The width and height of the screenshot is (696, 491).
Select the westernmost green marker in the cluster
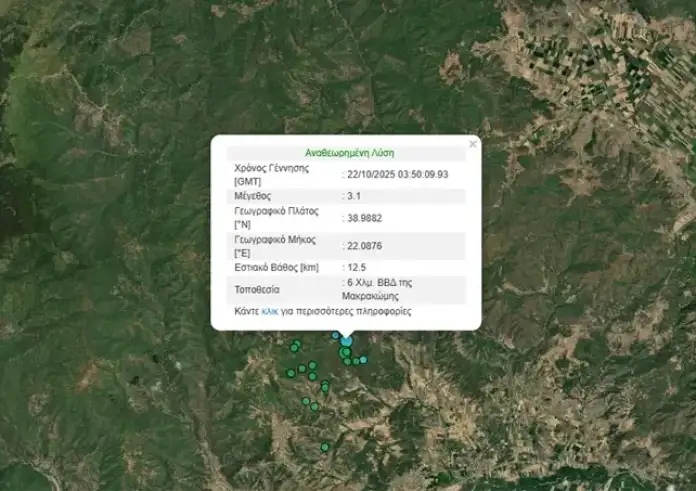(291, 373)
